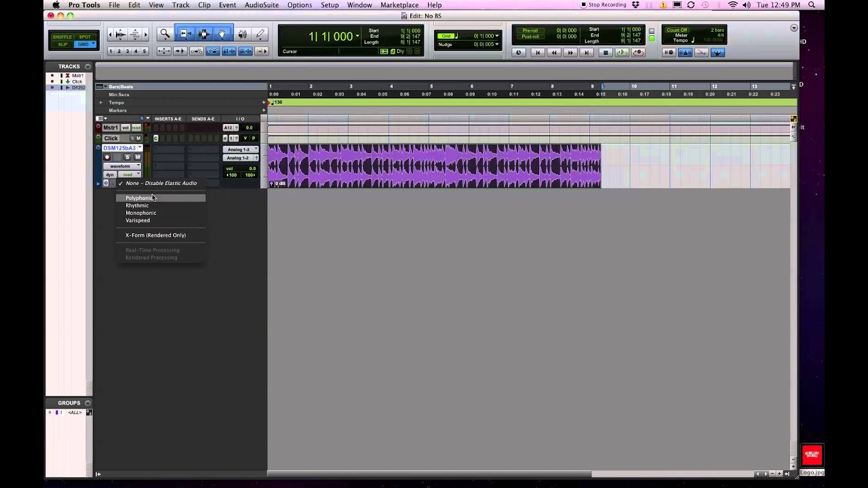Go to End transport button
The width and height of the screenshot is (868, 488).
tap(587, 52)
